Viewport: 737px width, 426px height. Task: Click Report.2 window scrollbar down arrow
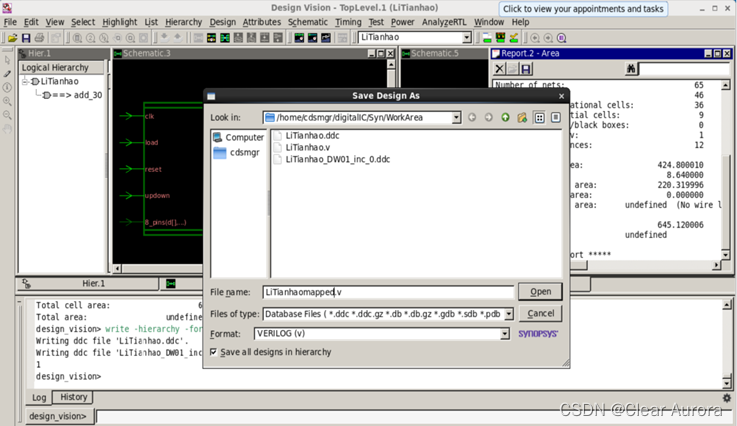tap(726, 254)
